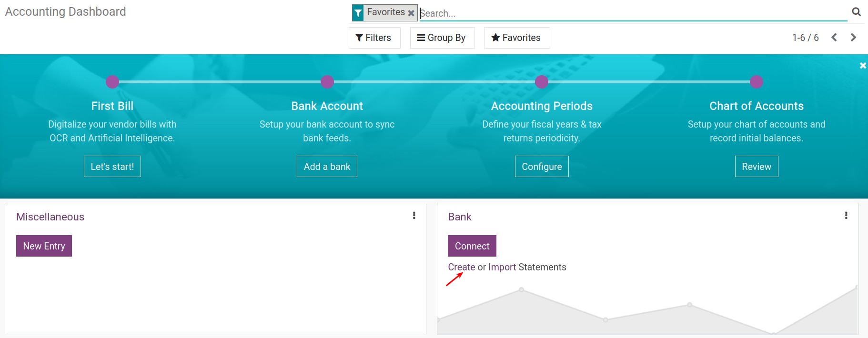Click inside the Search field
The image size is (868, 338).
[572, 13]
